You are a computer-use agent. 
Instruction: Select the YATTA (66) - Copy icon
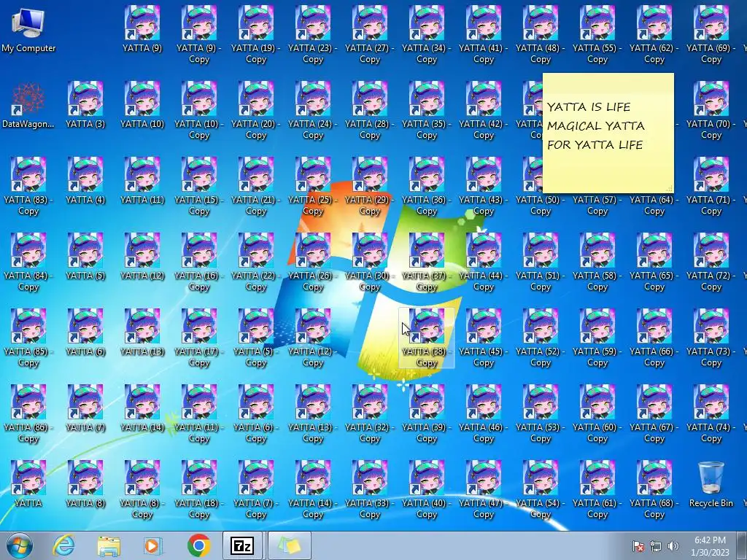pyautogui.click(x=654, y=338)
